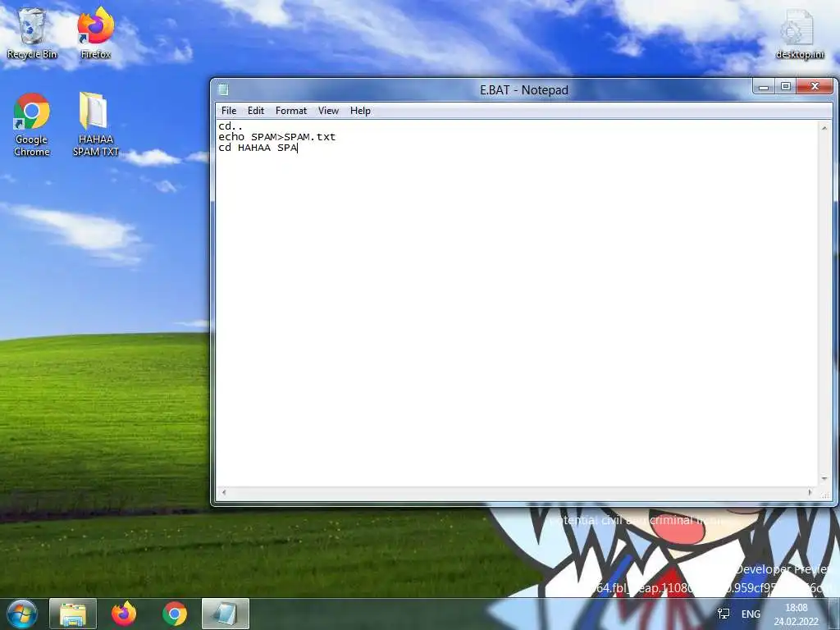Close the E.BAT Notepad window
The width and height of the screenshot is (840, 630).
tap(815, 86)
